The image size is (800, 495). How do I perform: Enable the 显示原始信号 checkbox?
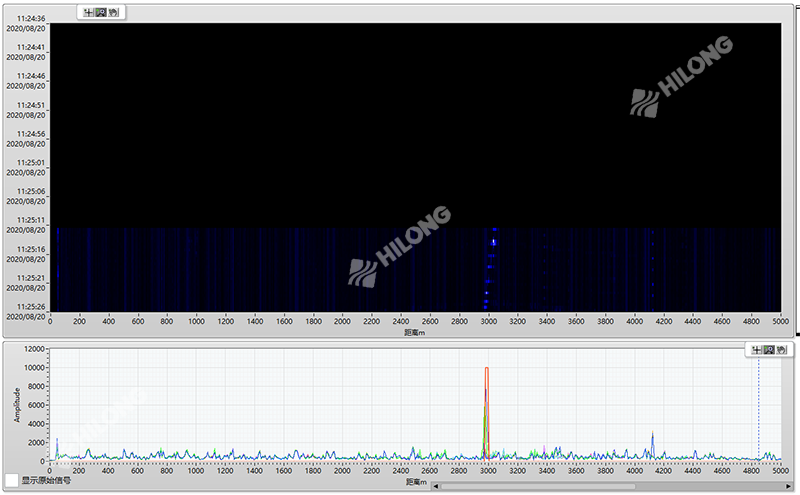12,480
